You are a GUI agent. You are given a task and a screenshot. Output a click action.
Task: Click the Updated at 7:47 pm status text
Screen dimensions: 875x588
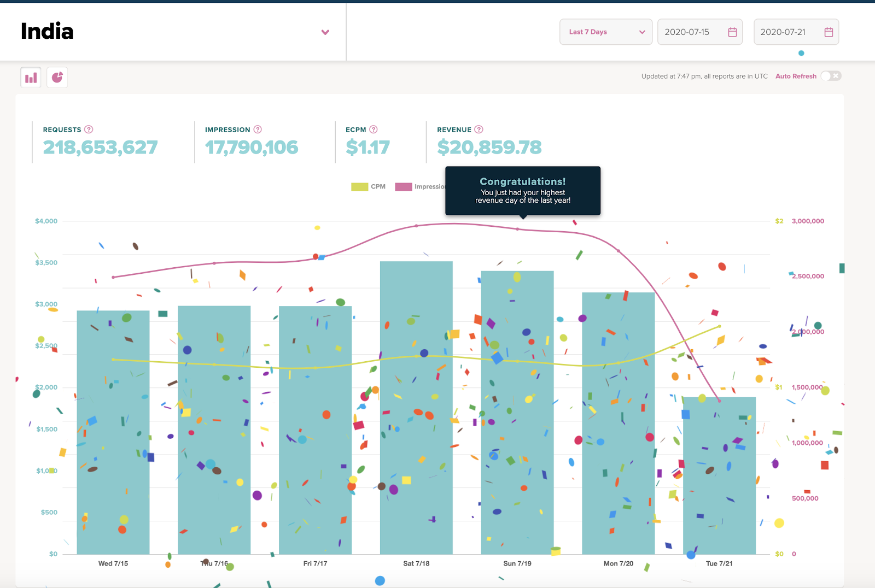tap(704, 76)
